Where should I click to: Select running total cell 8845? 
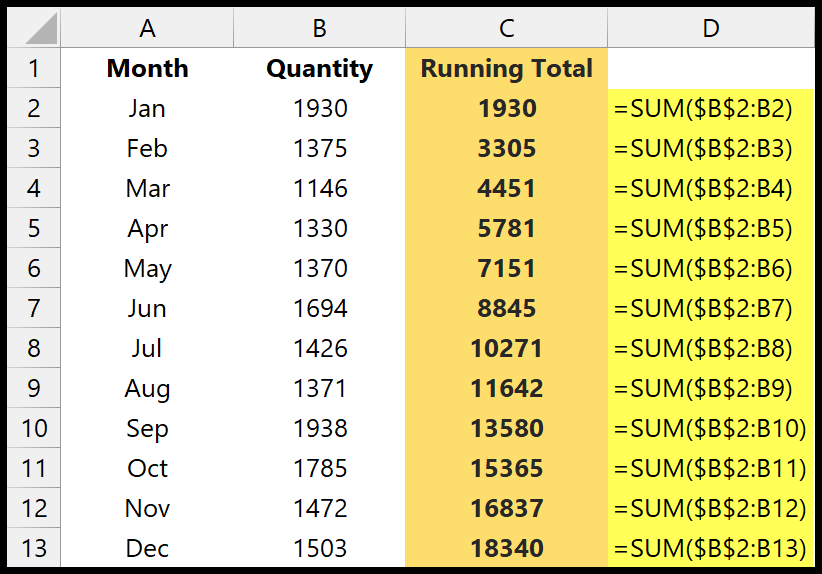click(506, 308)
